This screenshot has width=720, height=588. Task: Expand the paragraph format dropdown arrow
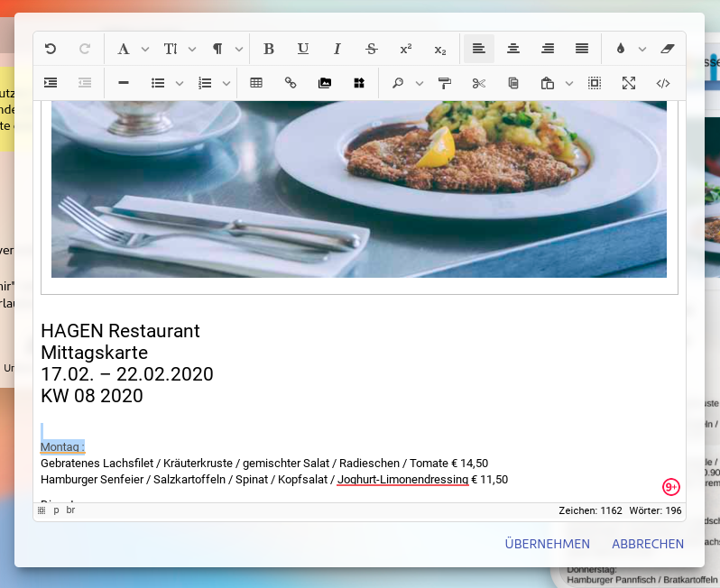click(x=239, y=49)
